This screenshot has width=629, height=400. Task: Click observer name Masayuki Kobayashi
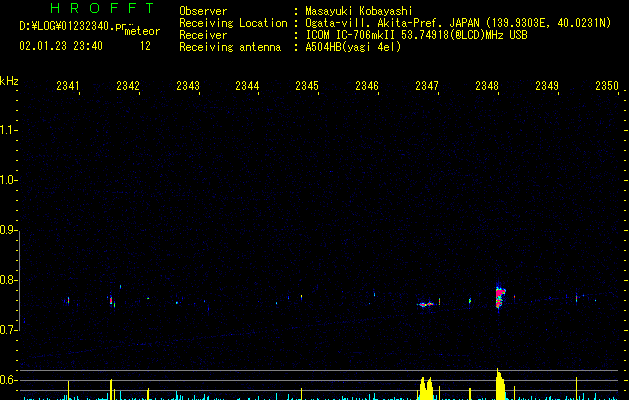pyautogui.click(x=359, y=11)
